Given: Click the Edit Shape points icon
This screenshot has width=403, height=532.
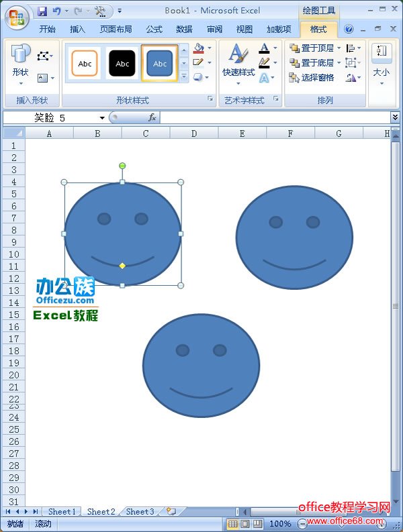Looking at the screenshot, I should click(43, 56).
